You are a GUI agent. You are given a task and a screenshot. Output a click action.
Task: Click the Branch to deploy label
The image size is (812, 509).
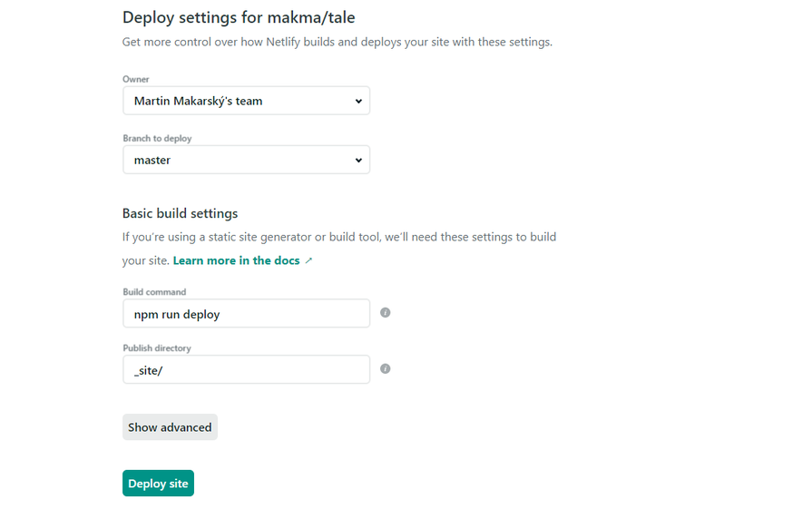pyautogui.click(x=157, y=139)
